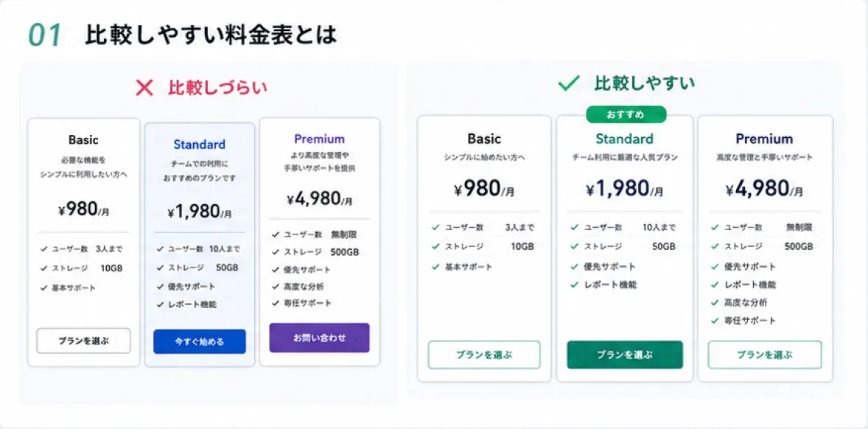
Task: Click the red X icon beside 比較しづらい
Action: tap(144, 88)
